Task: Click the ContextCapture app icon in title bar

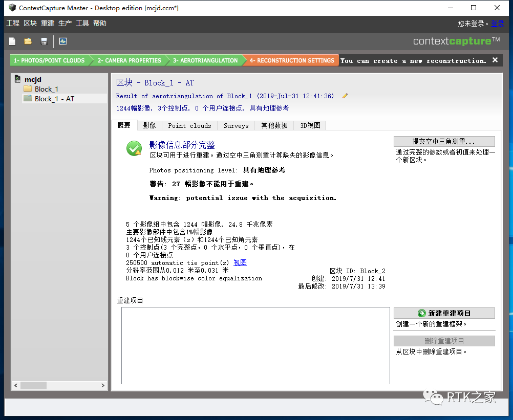Action: pos(12,8)
